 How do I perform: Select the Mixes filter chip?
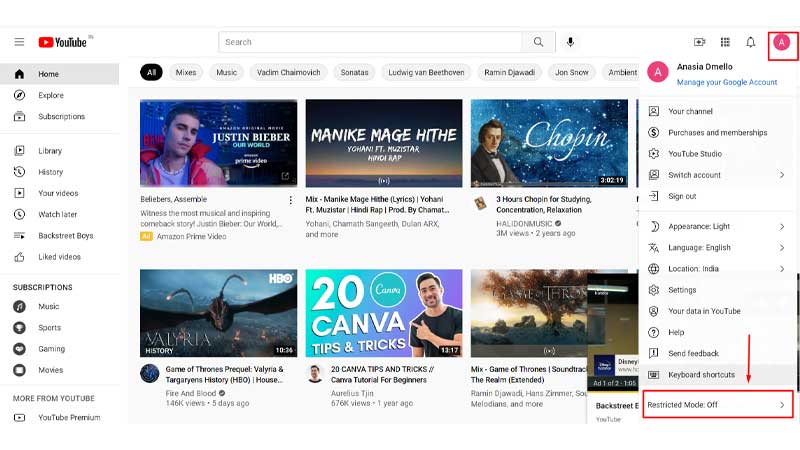(186, 72)
